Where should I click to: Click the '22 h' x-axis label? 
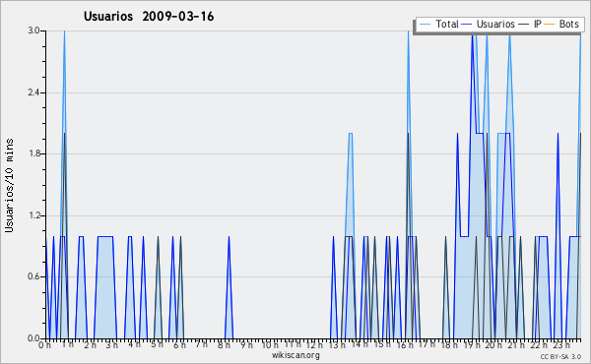click(x=539, y=345)
